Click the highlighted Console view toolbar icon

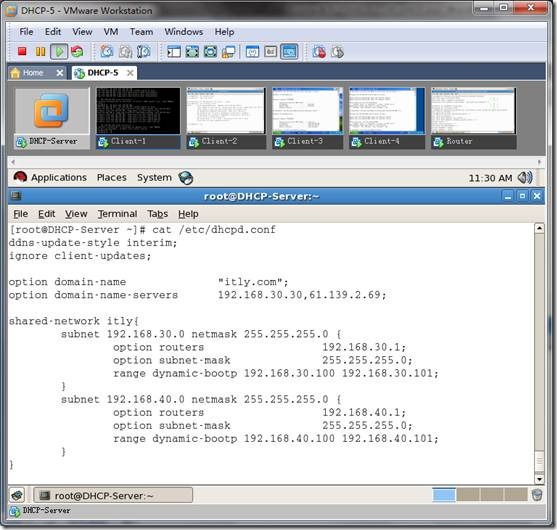pyautogui.click(x=289, y=52)
